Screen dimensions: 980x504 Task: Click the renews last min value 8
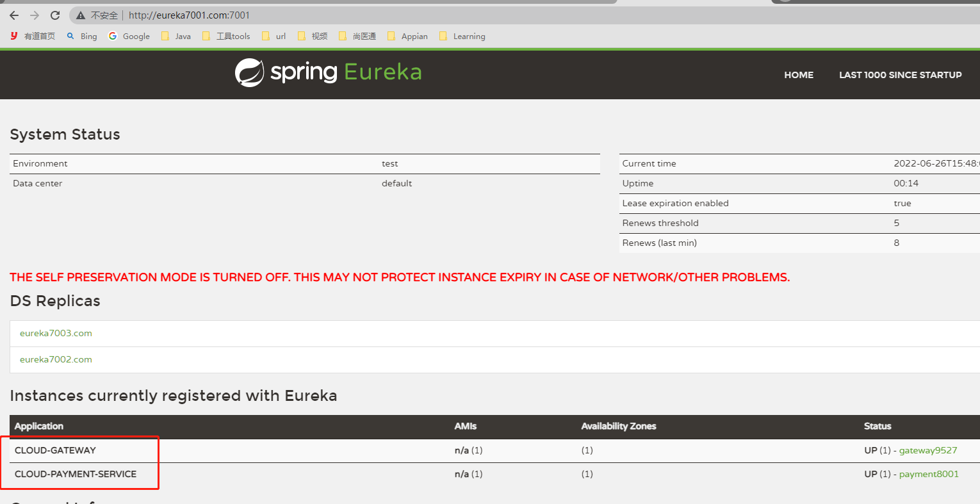(897, 243)
